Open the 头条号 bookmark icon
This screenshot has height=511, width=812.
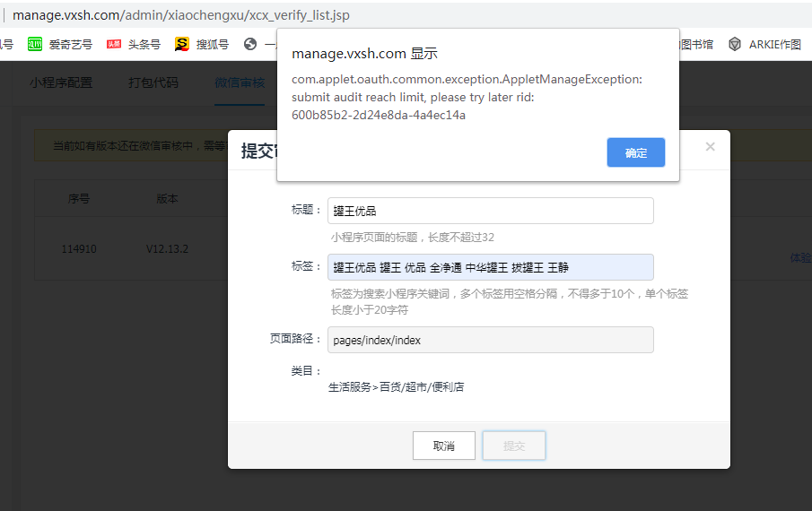(x=114, y=44)
